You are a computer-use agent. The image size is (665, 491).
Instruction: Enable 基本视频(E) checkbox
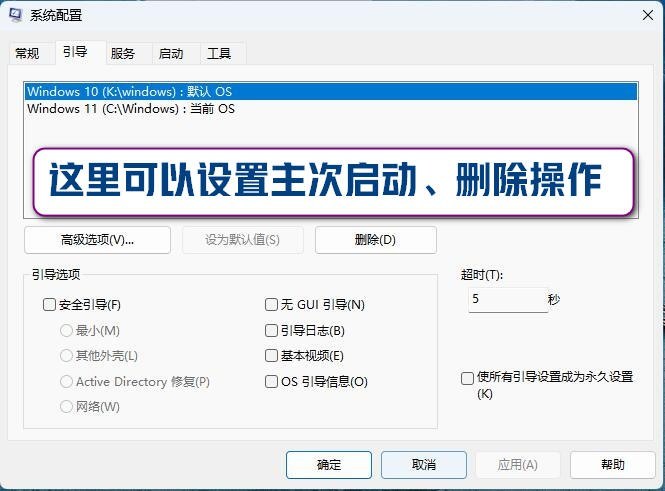pos(271,356)
